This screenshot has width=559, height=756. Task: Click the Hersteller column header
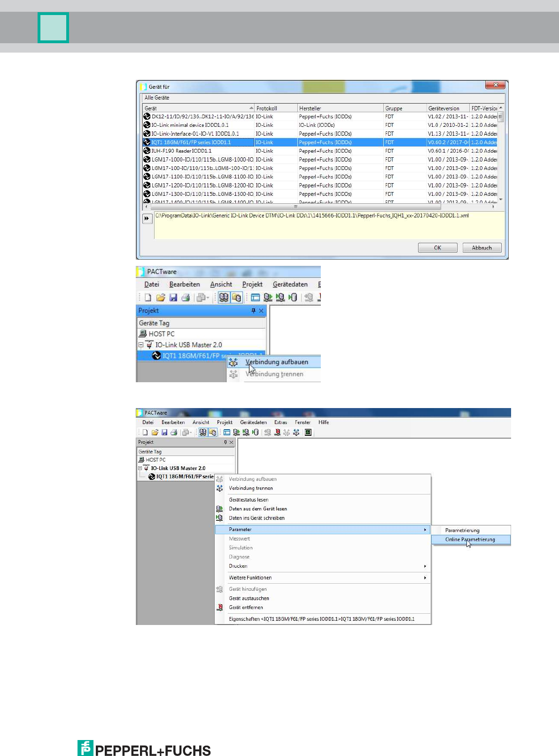click(x=340, y=108)
